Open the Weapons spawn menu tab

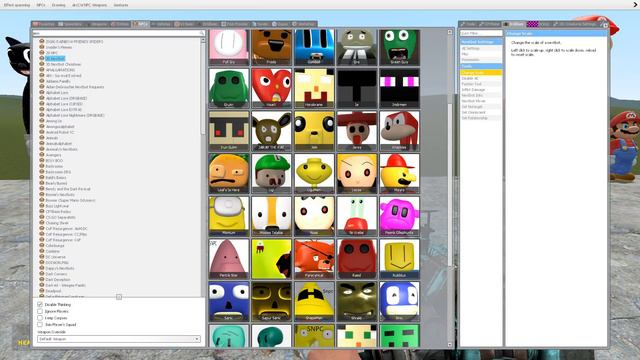coord(97,24)
